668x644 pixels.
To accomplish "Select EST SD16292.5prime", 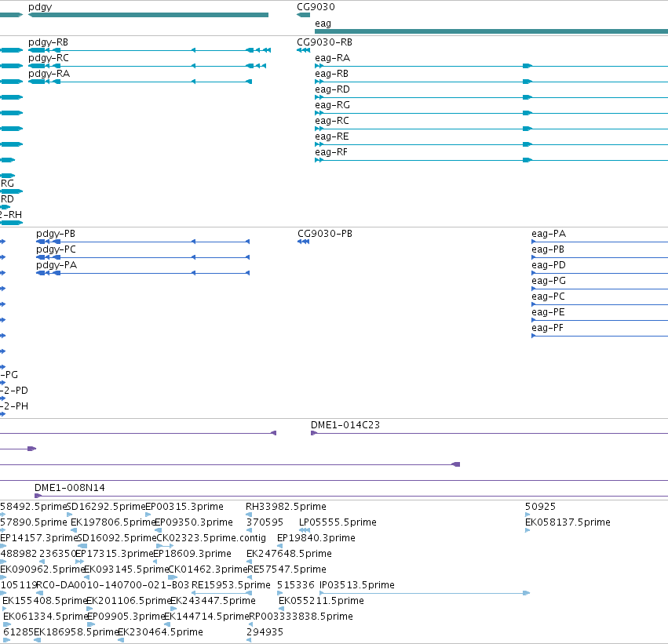I will click(x=106, y=507).
